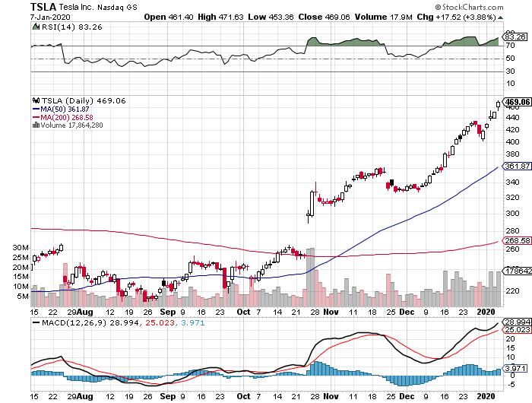Click the candlestick icon beside TSLA (Daily)
This screenshot has height=403, width=532.
click(36, 100)
